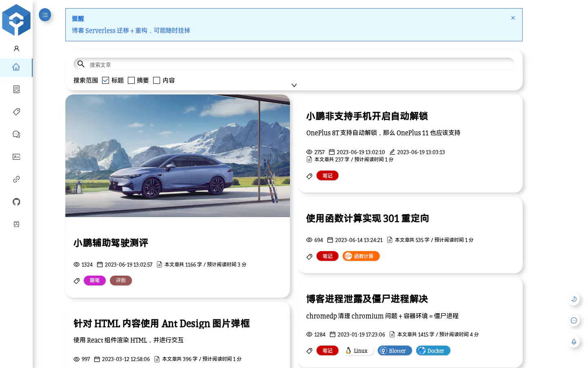Open article 小鹏辅助驾驶测评

click(x=111, y=243)
